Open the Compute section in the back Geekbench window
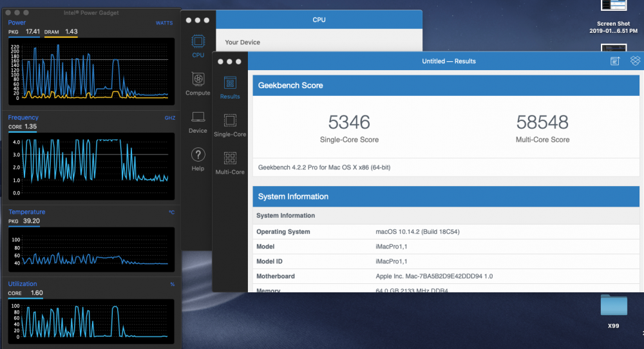Image resolution: width=644 pixels, height=349 pixels. coord(198,84)
